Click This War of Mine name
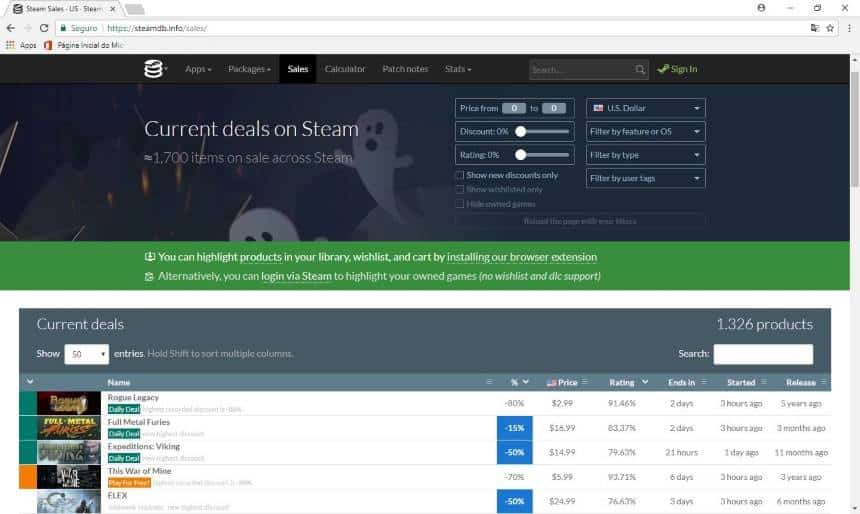The width and height of the screenshot is (860, 514). [139, 471]
